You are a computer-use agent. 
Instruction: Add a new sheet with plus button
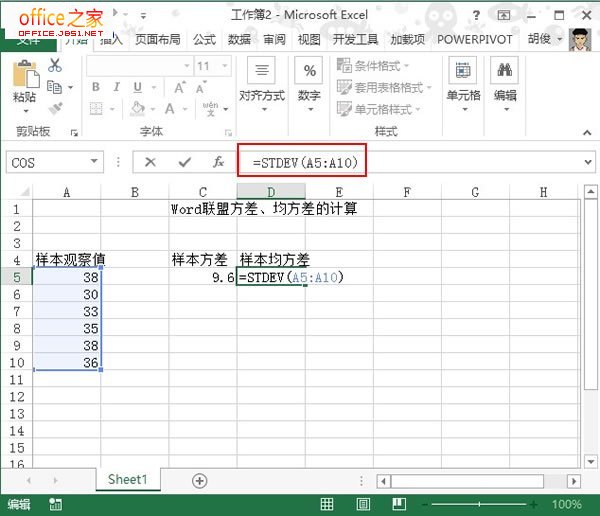point(199,481)
